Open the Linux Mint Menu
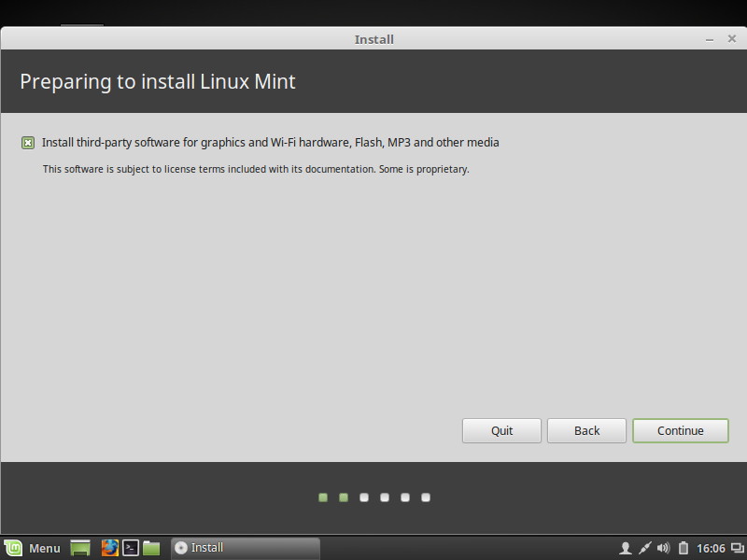 click(33, 548)
